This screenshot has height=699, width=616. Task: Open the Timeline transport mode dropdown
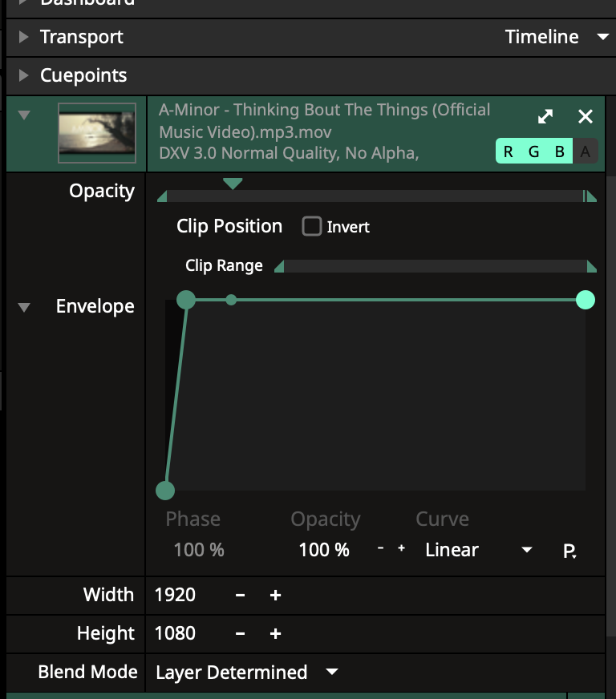point(602,37)
